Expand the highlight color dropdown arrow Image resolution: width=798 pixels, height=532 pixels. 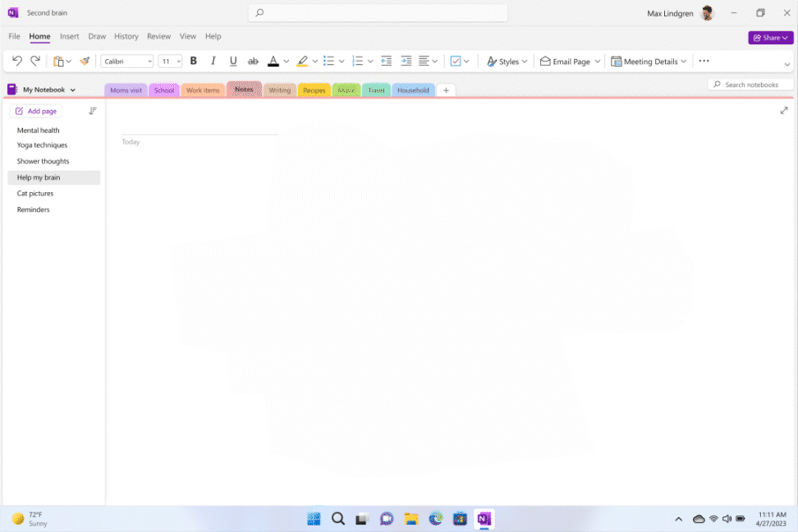315,62
